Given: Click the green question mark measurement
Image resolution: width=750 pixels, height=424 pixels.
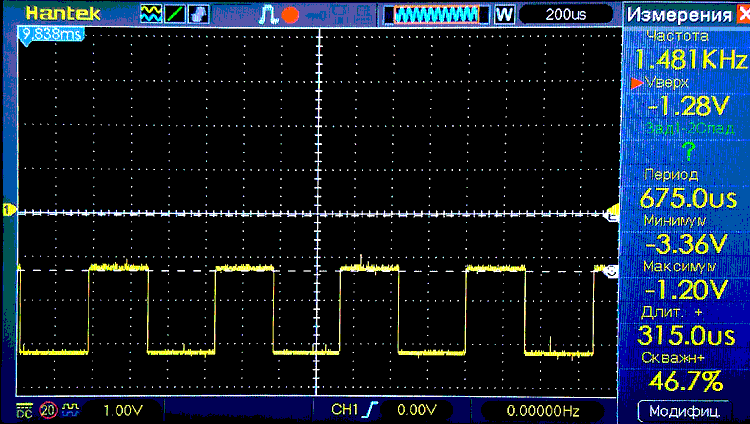Looking at the screenshot, I should 688,152.
